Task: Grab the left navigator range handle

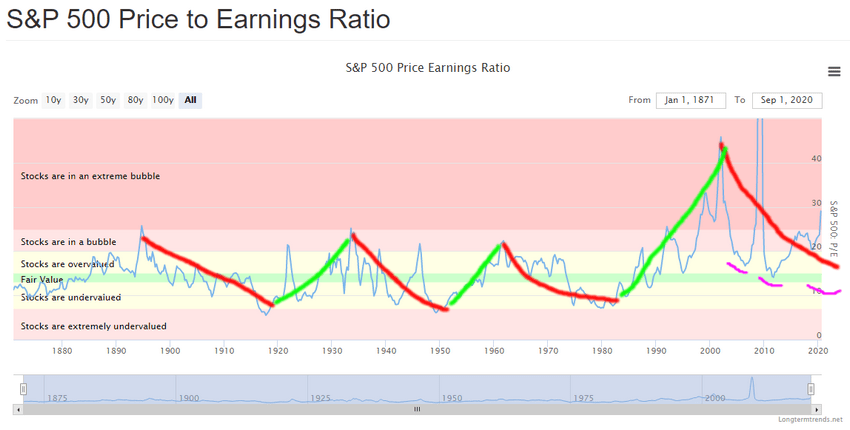Action: 23,389
